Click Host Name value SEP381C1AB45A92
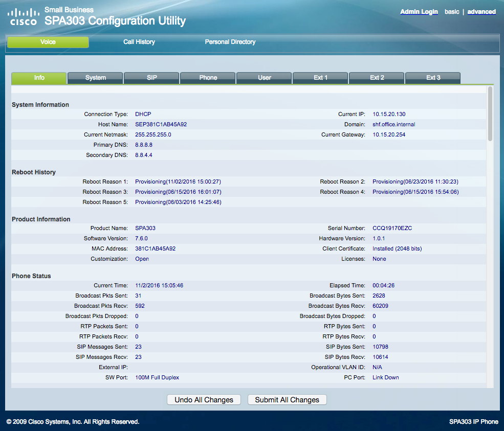 (161, 125)
